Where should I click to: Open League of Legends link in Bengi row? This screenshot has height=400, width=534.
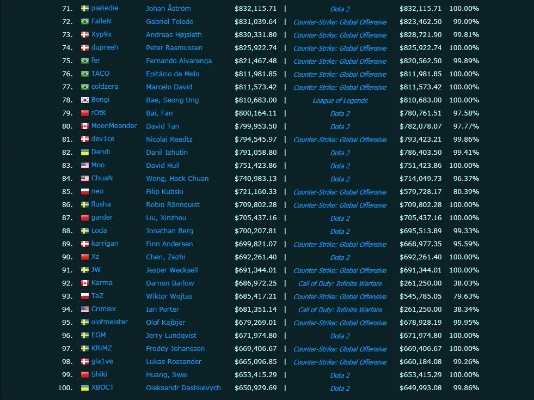340,100
